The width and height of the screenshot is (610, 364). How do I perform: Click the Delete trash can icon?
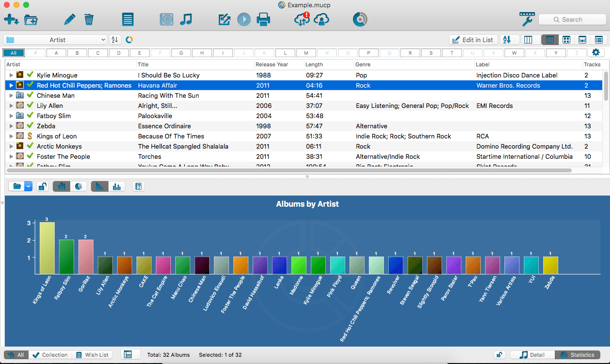click(89, 19)
